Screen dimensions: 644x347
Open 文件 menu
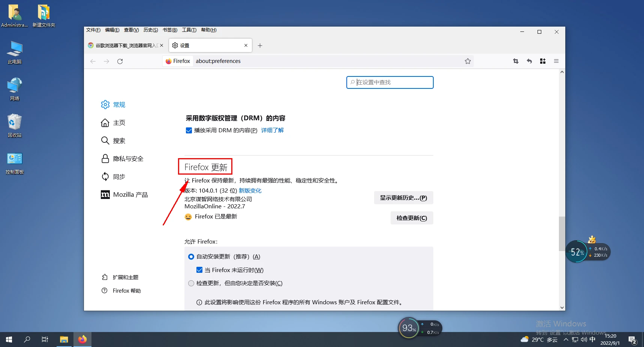93,30
